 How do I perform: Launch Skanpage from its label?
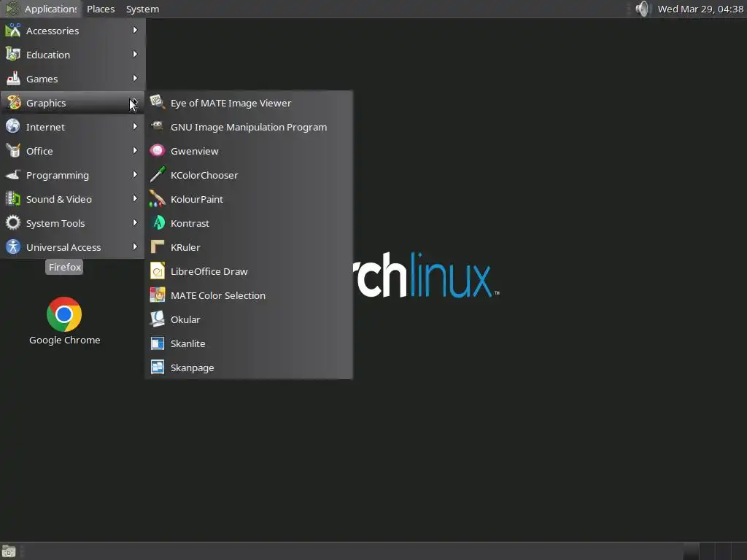click(x=192, y=367)
